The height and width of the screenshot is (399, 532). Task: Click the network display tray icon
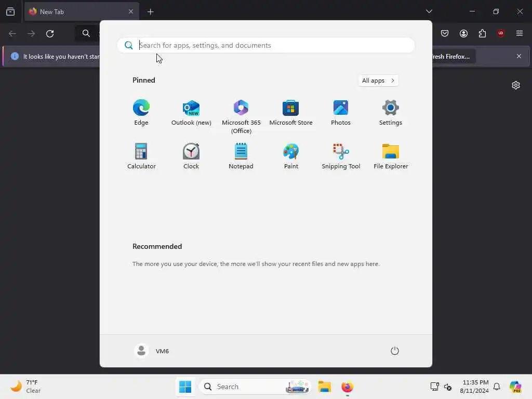click(435, 387)
